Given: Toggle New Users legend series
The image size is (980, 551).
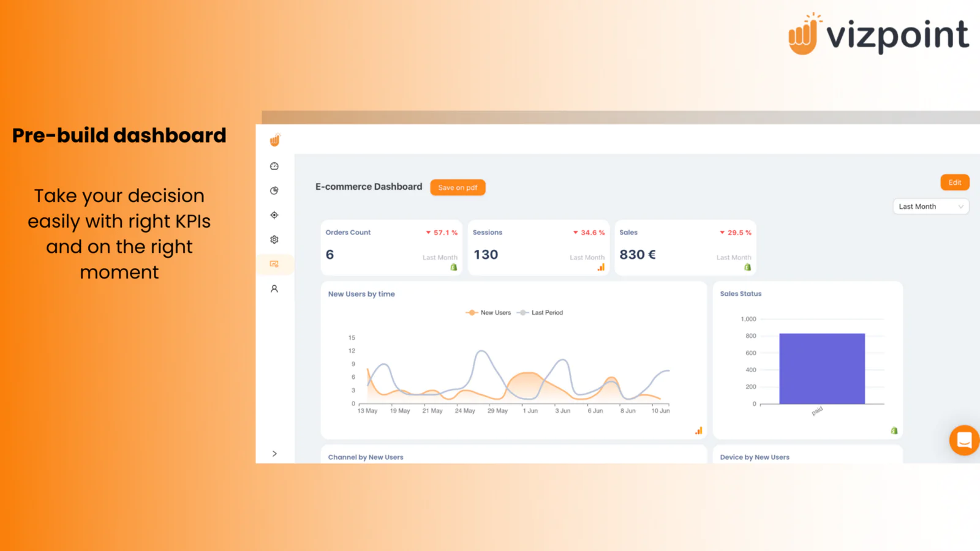Looking at the screenshot, I should [488, 312].
